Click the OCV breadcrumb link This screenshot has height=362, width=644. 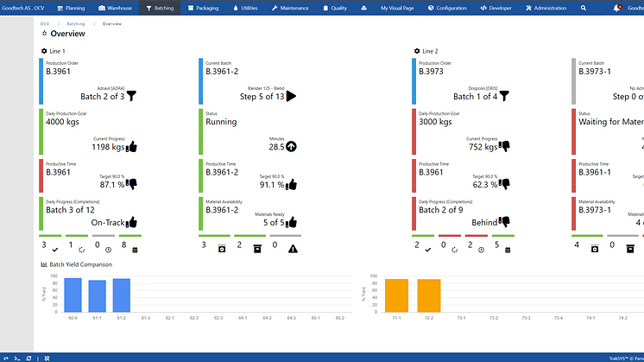point(44,23)
